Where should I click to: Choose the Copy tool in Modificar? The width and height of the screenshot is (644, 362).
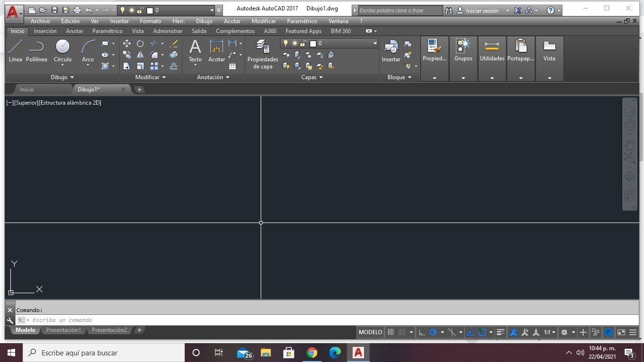(x=127, y=55)
